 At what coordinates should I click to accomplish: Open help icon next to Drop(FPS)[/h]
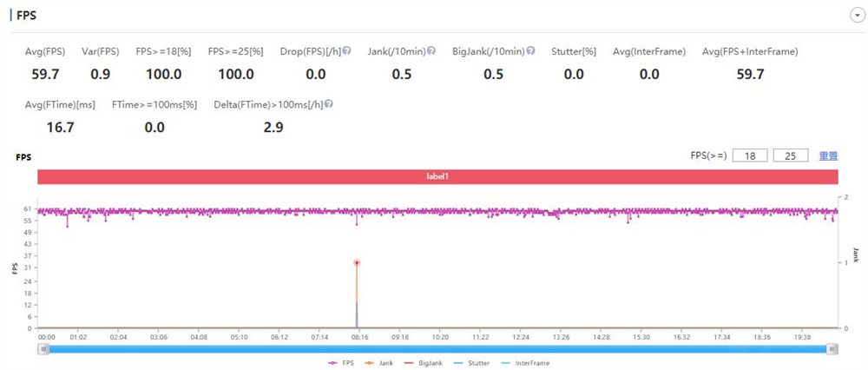(x=346, y=51)
